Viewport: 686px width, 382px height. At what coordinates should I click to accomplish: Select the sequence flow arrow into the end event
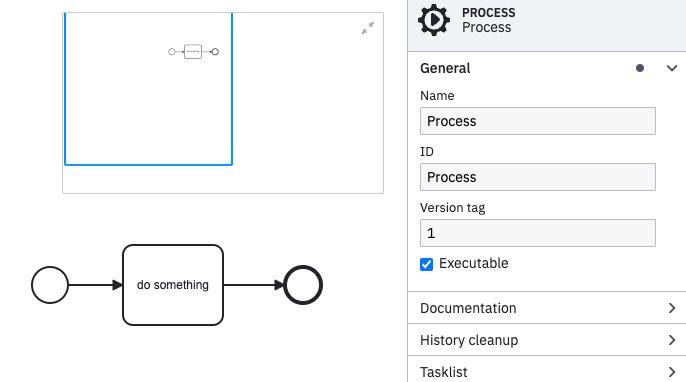pyautogui.click(x=254, y=285)
